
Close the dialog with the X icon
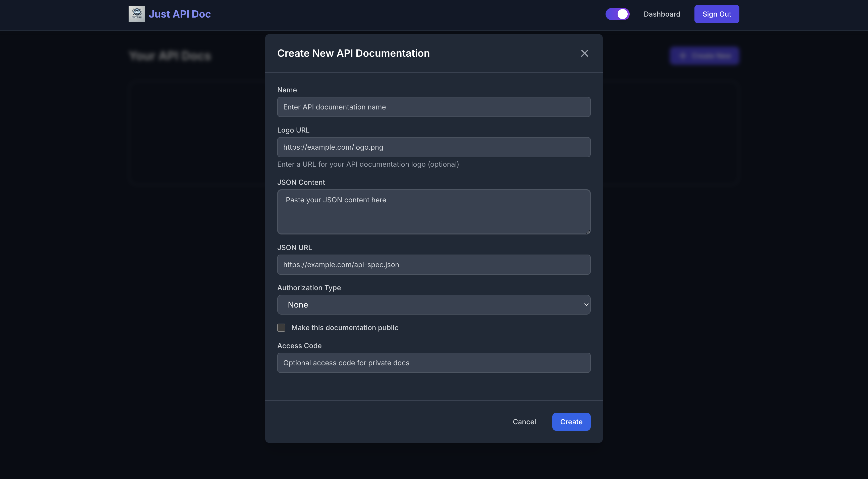coord(584,53)
